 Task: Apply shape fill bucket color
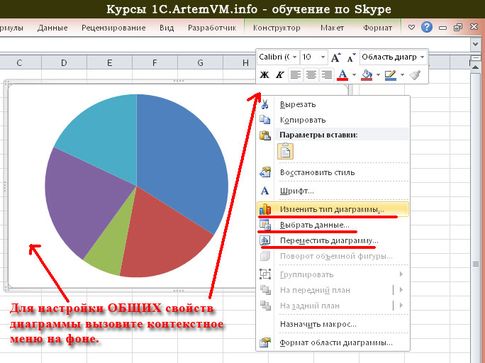(367, 75)
